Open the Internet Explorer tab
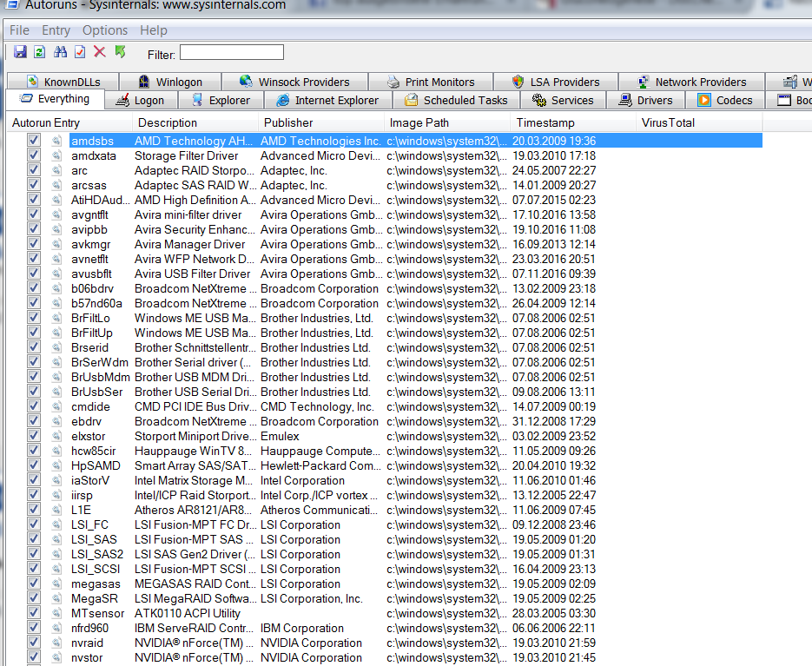This screenshot has width=812, height=666. [x=327, y=100]
